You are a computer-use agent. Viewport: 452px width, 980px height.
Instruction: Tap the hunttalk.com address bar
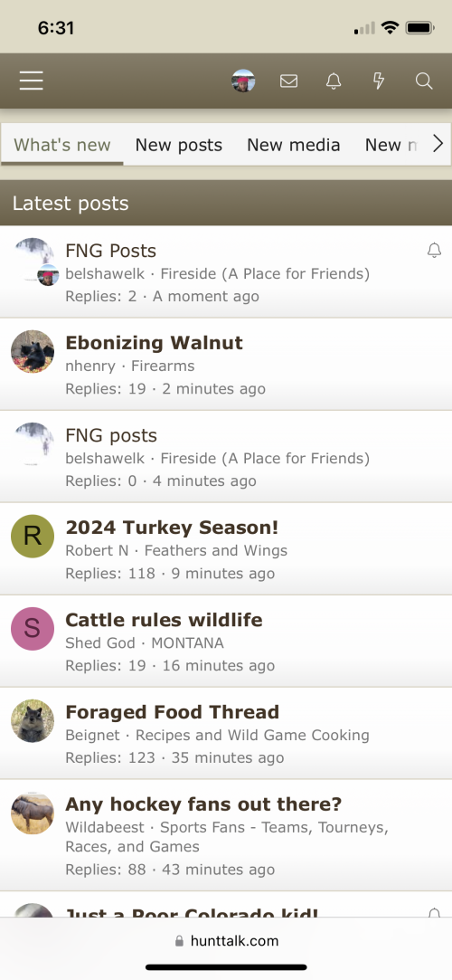tap(226, 940)
